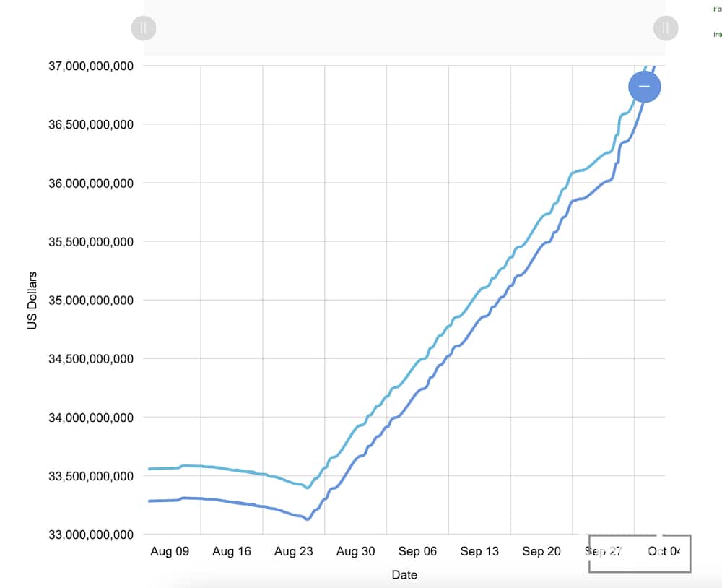
Task: Click the truncated green 'Int' legend text
Action: click(717, 34)
